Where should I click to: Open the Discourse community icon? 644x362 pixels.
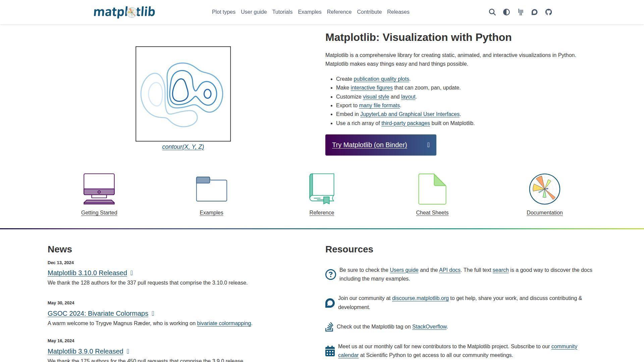pos(534,12)
